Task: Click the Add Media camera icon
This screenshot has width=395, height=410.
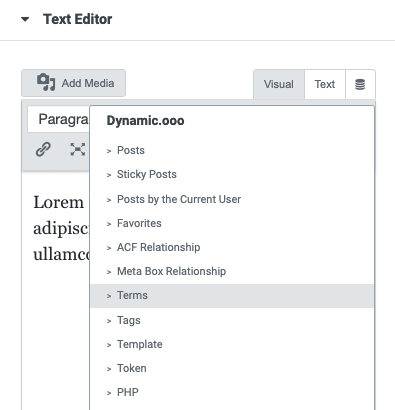Action: pyautogui.click(x=46, y=82)
